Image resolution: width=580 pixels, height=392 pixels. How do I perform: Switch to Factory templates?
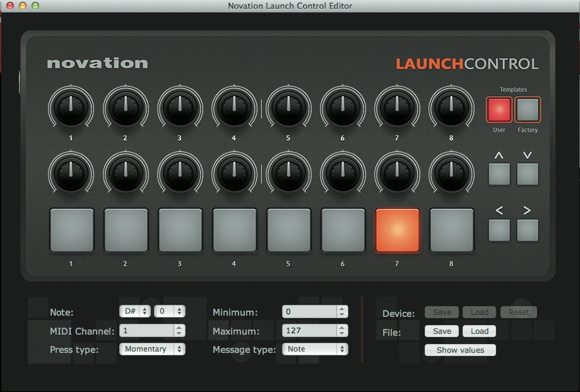click(528, 110)
